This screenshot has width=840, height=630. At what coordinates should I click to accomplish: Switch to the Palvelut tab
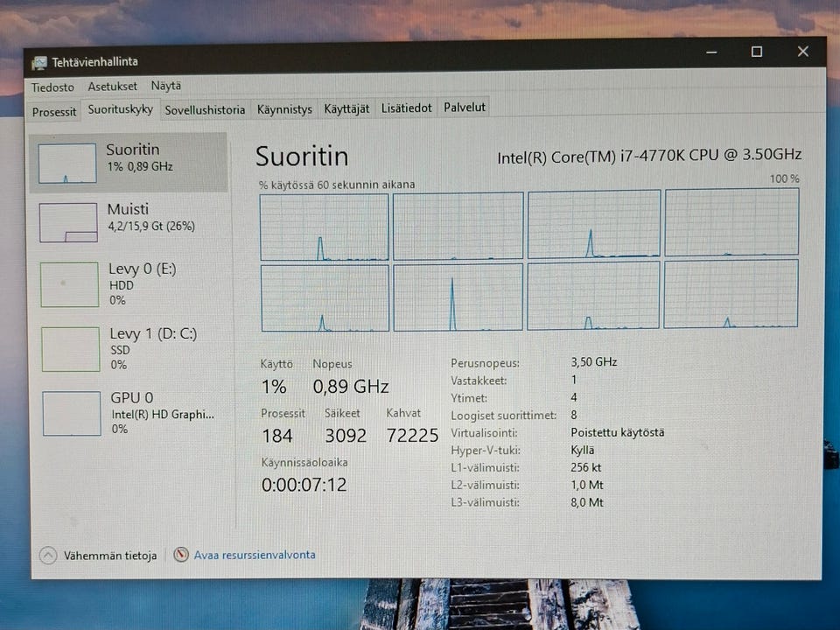[465, 107]
